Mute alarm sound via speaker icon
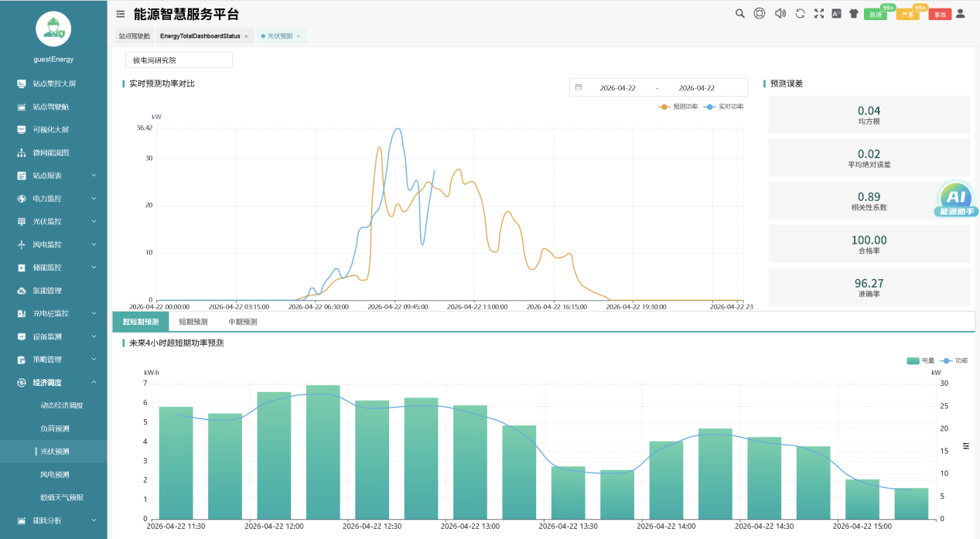This screenshot has width=980, height=539. [x=780, y=13]
